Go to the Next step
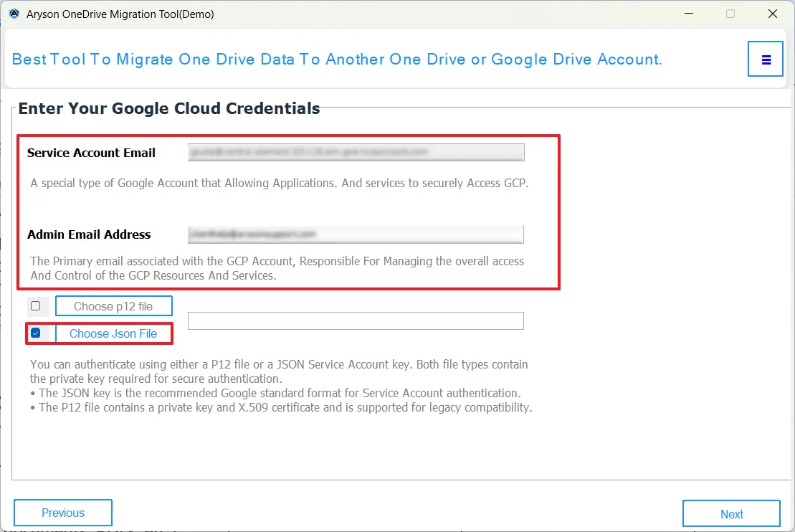 click(x=731, y=513)
